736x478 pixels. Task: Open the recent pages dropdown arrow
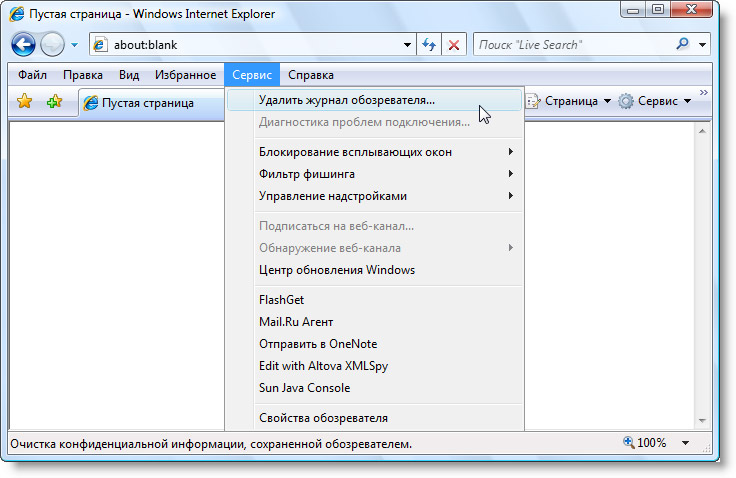coord(74,45)
